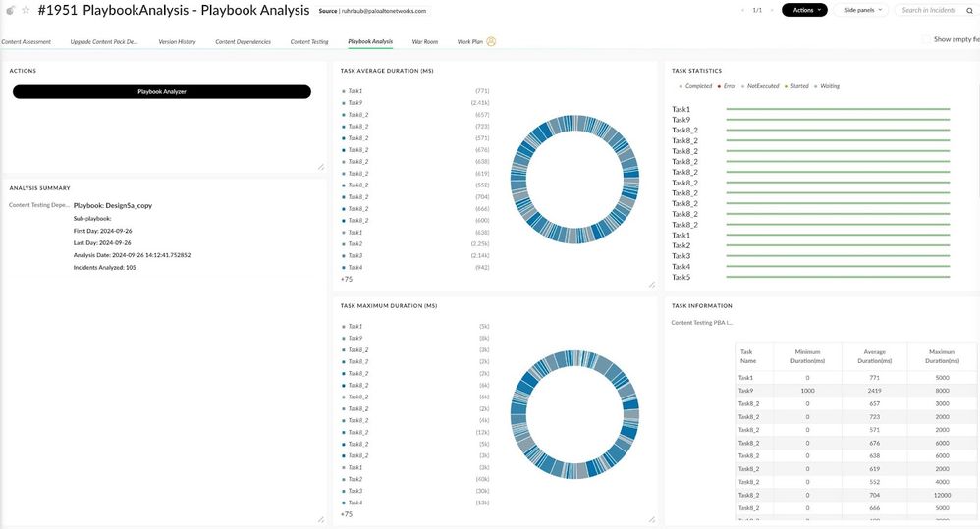Click the Task3 (2.14k) average duration entry
The image size is (980, 529).
(415, 256)
